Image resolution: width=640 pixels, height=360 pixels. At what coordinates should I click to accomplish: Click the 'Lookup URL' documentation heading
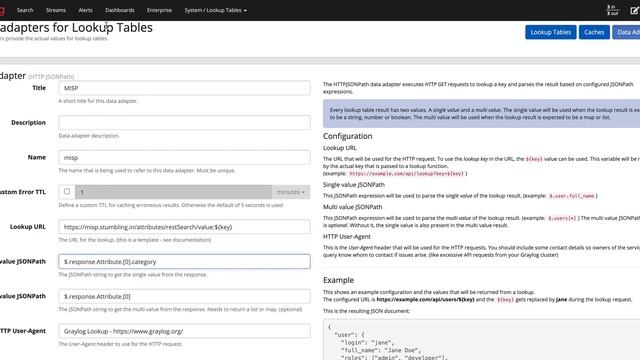[340, 148]
